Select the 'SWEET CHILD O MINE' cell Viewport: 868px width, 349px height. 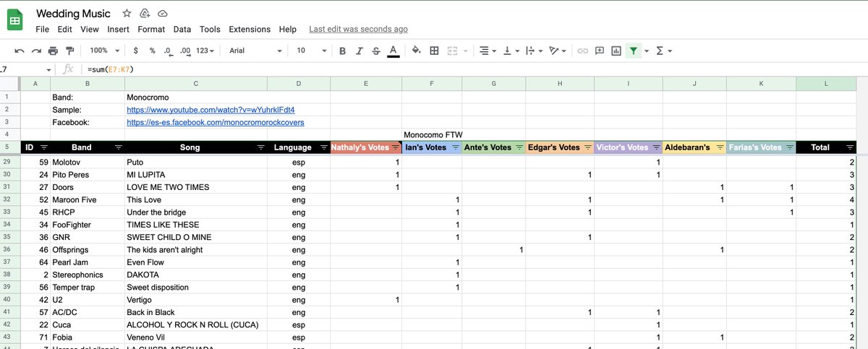tap(195, 237)
